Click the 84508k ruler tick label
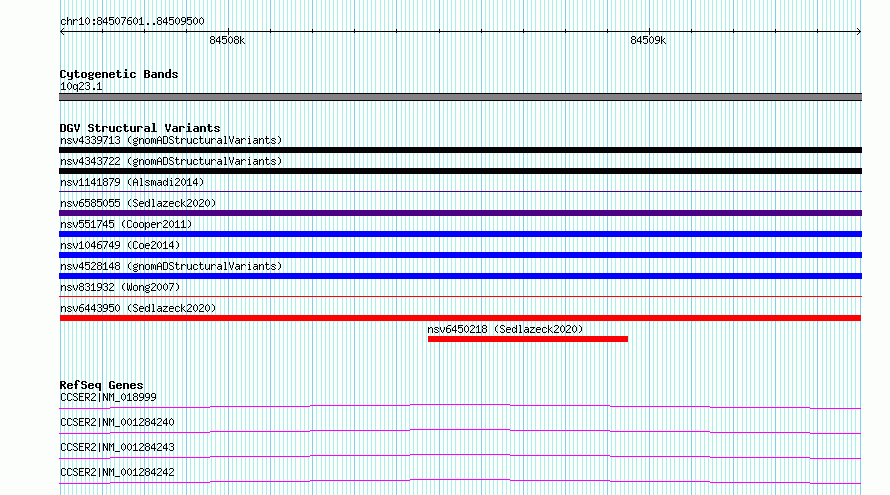Image resolution: width=890 pixels, height=495 pixels. (x=227, y=40)
